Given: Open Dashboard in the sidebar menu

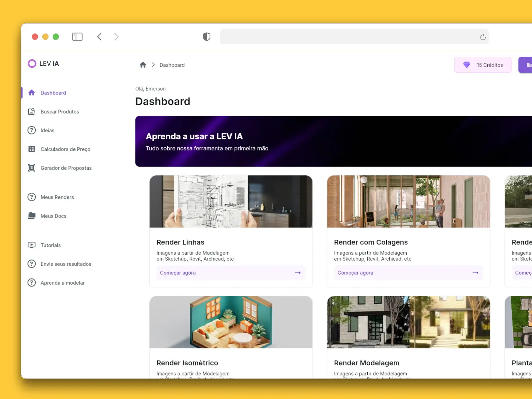Looking at the screenshot, I should [53, 93].
